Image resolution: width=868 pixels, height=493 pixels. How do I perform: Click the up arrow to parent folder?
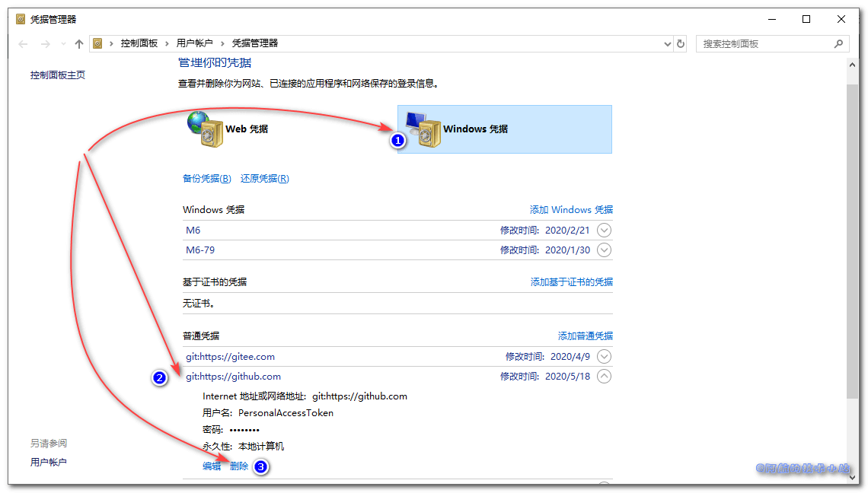[79, 43]
